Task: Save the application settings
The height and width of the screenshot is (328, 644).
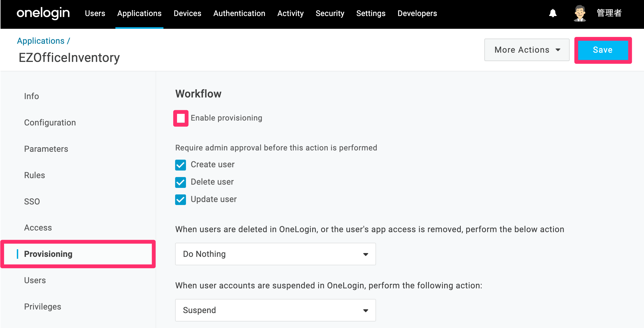Action: (x=603, y=50)
